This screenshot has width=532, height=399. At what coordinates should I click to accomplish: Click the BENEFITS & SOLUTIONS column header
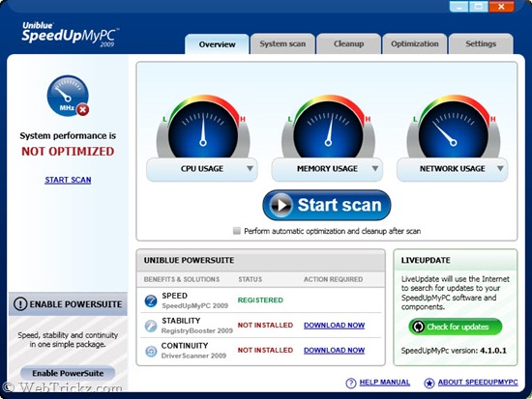pyautogui.click(x=182, y=279)
